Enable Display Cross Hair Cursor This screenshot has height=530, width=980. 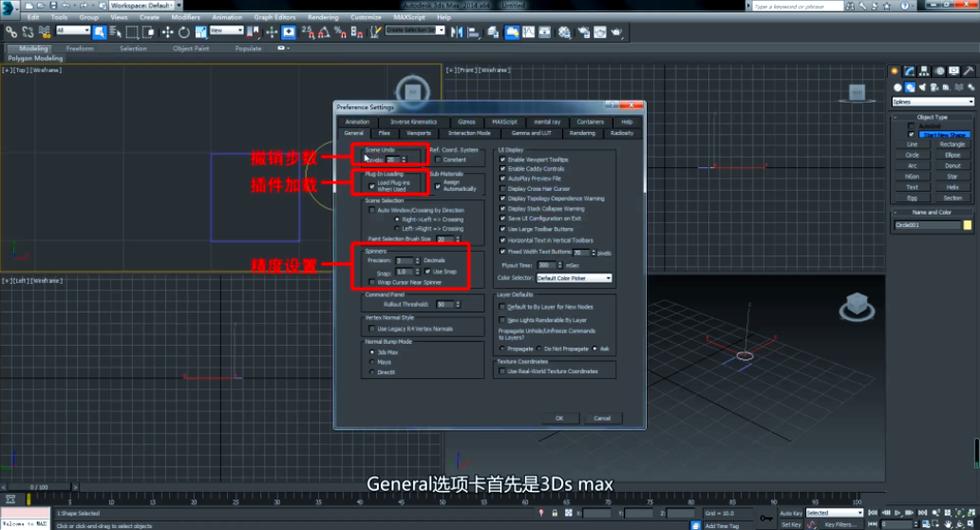pos(502,189)
